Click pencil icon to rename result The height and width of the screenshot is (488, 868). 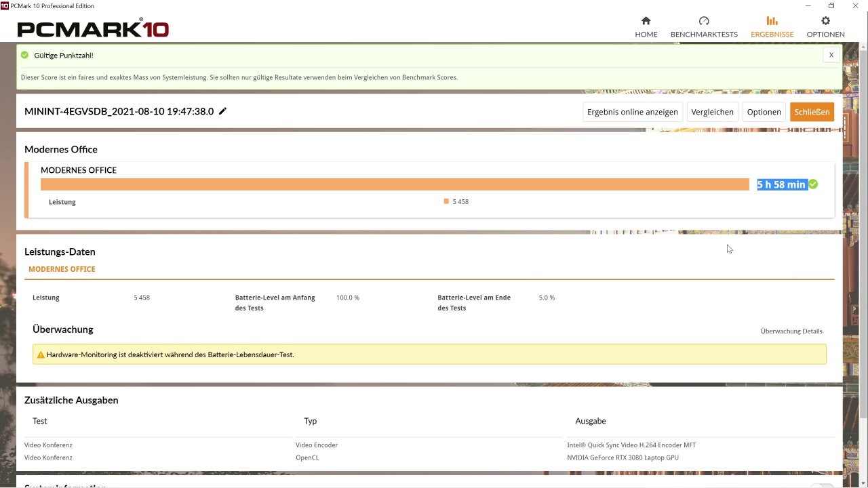(222, 111)
